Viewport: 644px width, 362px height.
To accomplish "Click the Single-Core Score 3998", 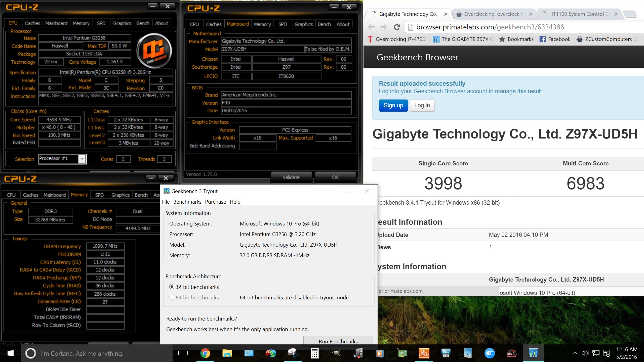I will pyautogui.click(x=443, y=183).
